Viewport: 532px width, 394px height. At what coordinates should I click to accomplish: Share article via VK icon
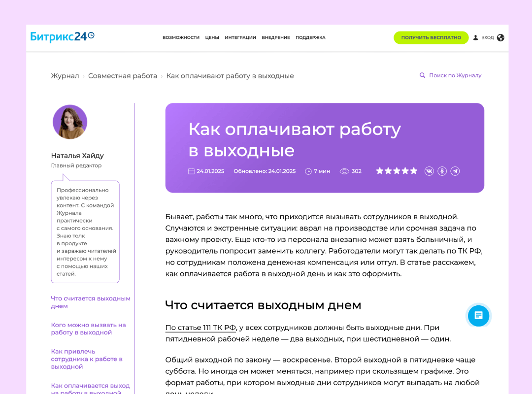point(429,171)
